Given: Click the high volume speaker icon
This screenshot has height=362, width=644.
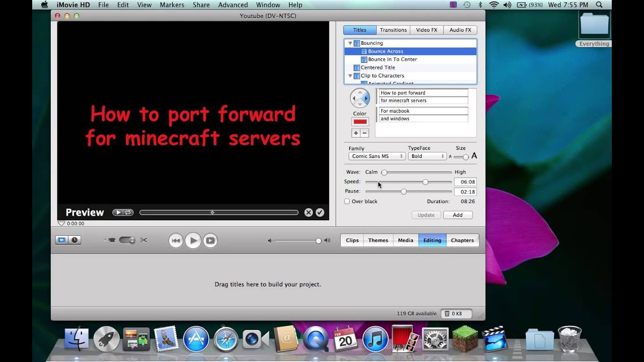Looking at the screenshot, I should [x=327, y=241].
